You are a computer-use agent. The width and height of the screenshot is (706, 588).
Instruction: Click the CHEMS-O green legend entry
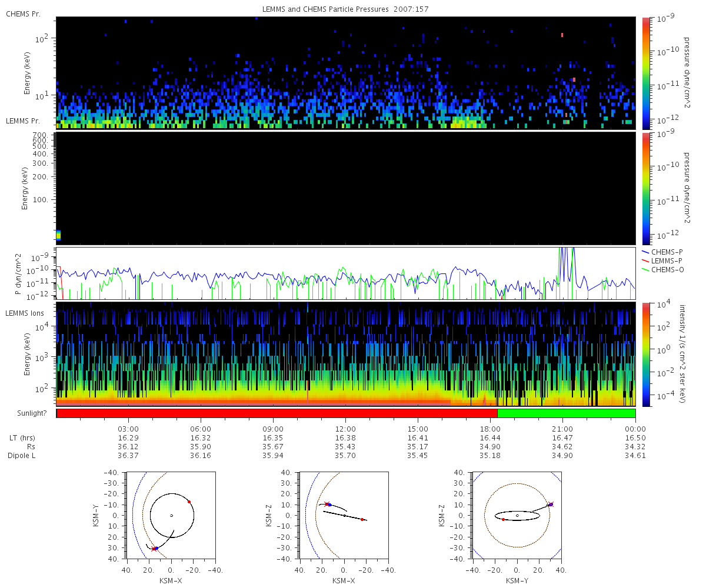pyautogui.click(x=663, y=269)
